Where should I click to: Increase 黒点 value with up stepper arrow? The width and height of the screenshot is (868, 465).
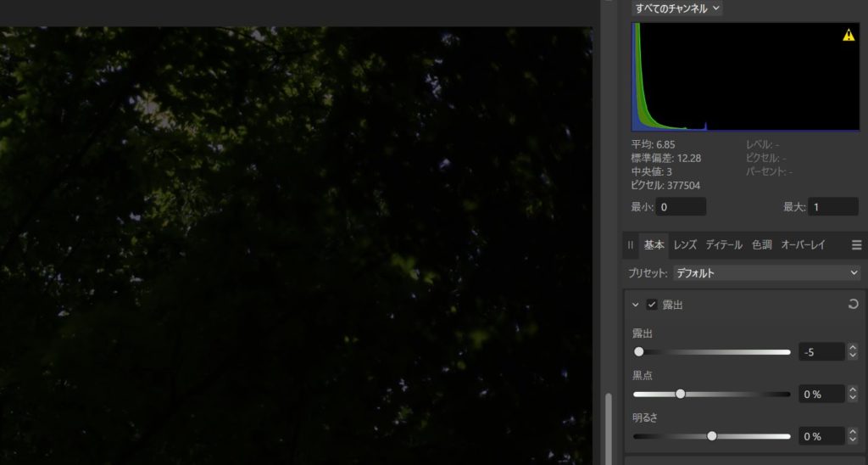853,389
